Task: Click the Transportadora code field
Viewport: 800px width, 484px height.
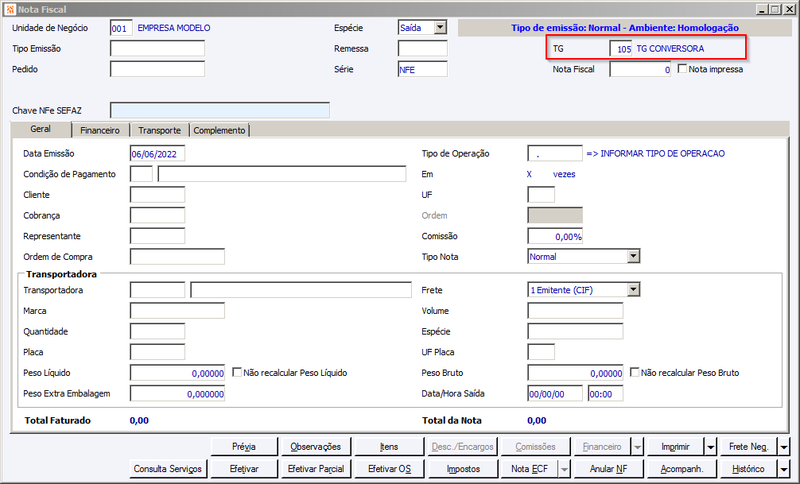Action: [x=157, y=290]
